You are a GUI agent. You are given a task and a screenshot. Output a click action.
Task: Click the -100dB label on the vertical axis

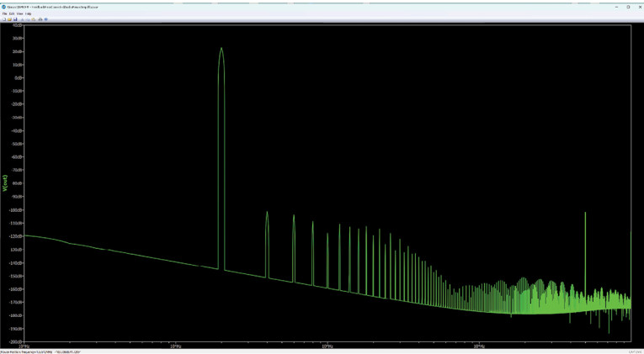pos(16,210)
